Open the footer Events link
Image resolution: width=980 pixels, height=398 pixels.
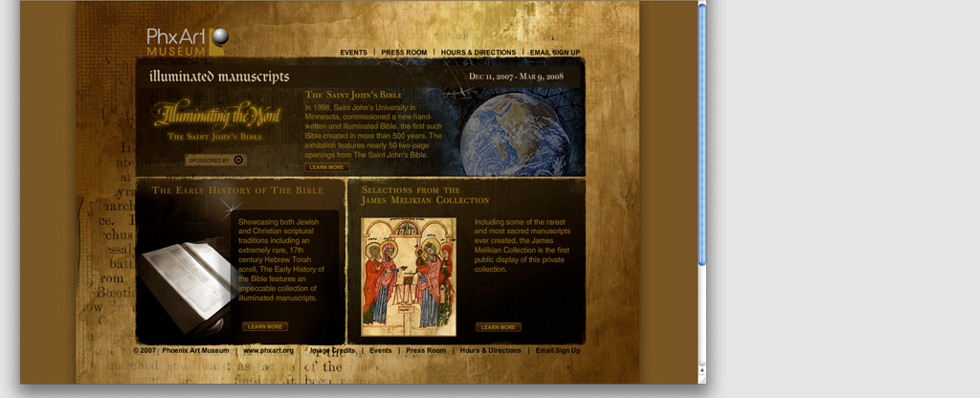coord(381,350)
